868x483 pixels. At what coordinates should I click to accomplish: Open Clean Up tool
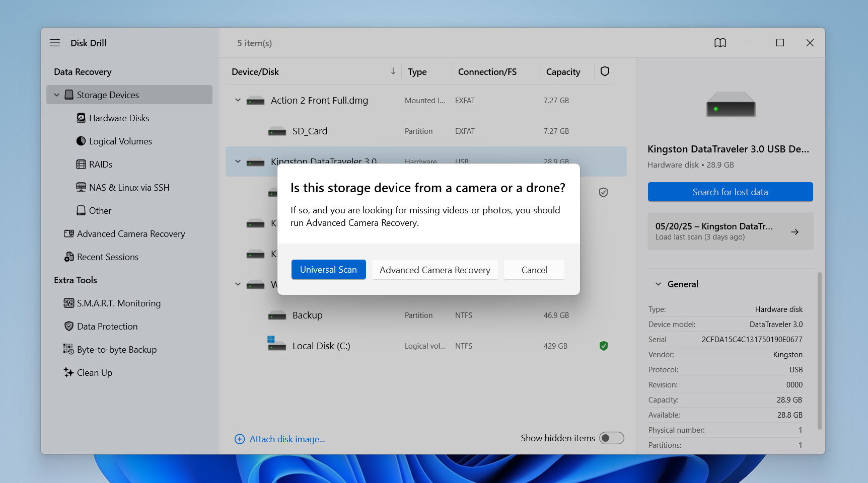tap(95, 372)
